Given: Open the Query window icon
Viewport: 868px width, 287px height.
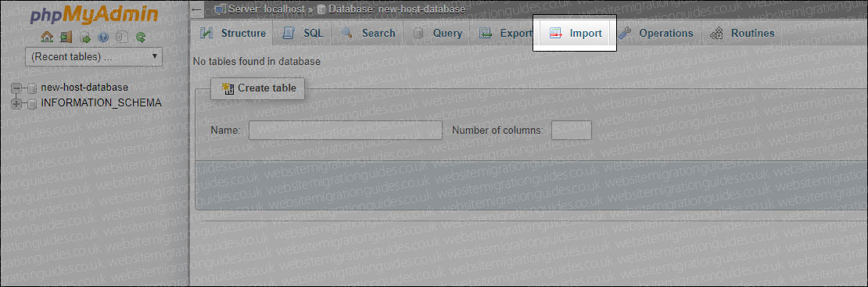Looking at the screenshot, I should (85, 38).
